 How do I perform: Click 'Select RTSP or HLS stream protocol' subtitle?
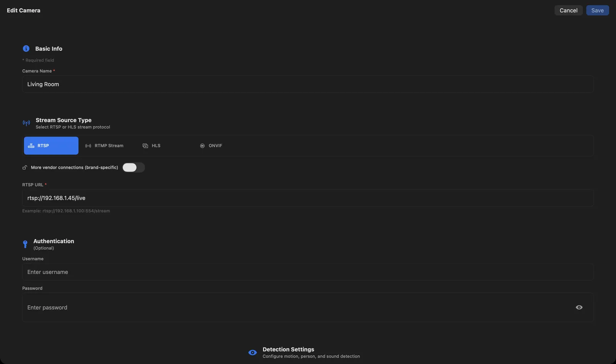73,127
